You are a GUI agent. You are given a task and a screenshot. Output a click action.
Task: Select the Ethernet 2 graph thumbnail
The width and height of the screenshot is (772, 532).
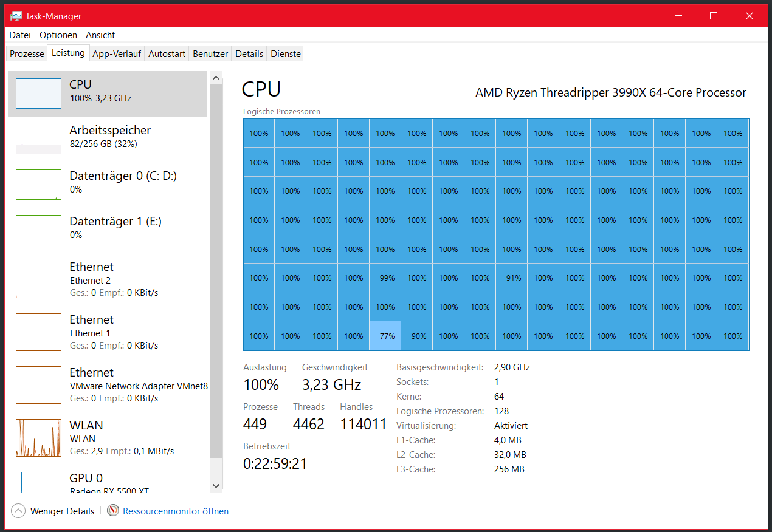point(38,279)
